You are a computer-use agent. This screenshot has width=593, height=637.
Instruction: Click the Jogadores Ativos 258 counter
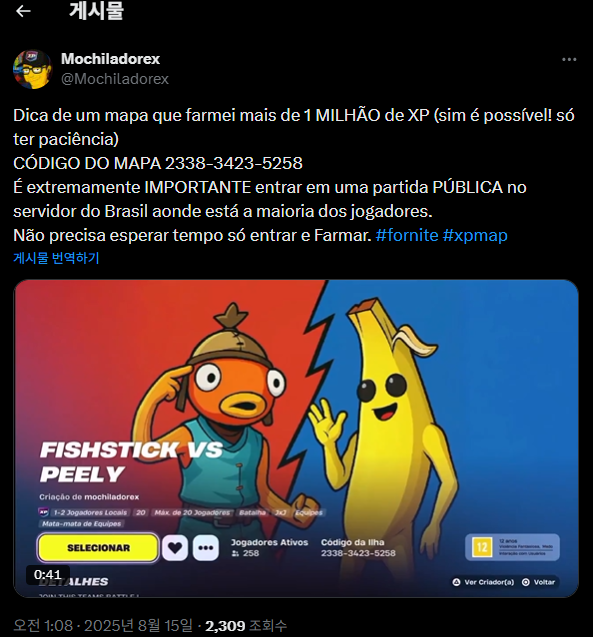click(x=270, y=547)
